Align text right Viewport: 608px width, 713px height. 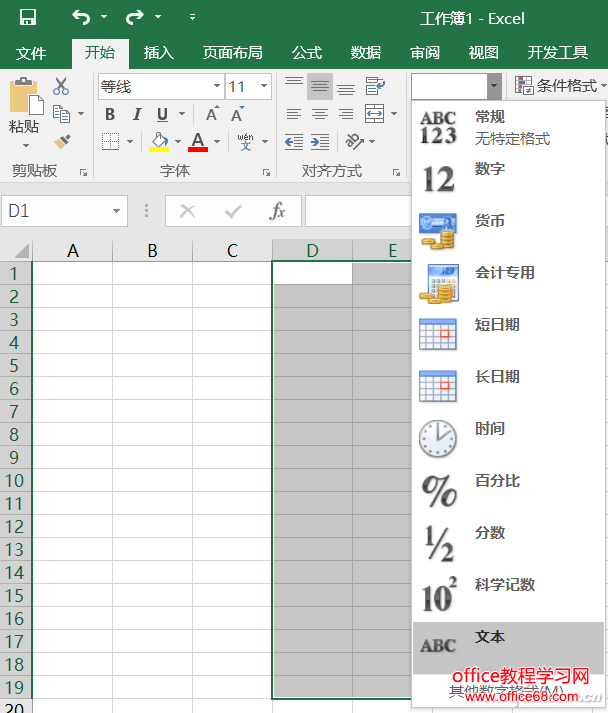click(346, 114)
